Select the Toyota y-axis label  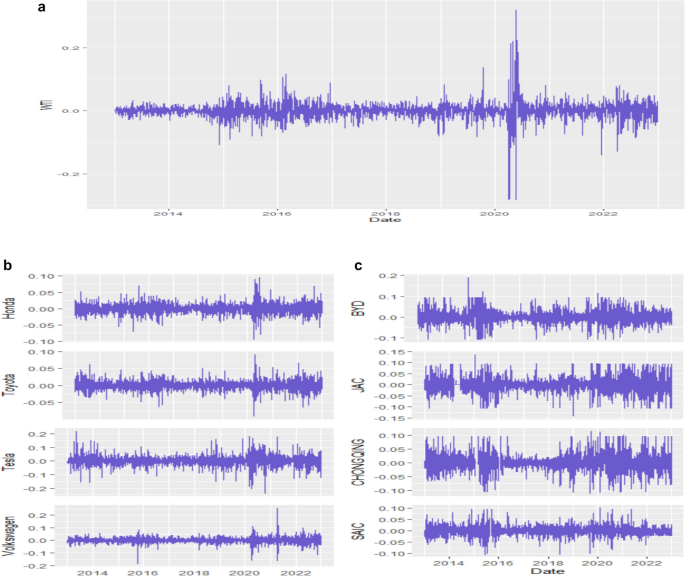point(9,385)
